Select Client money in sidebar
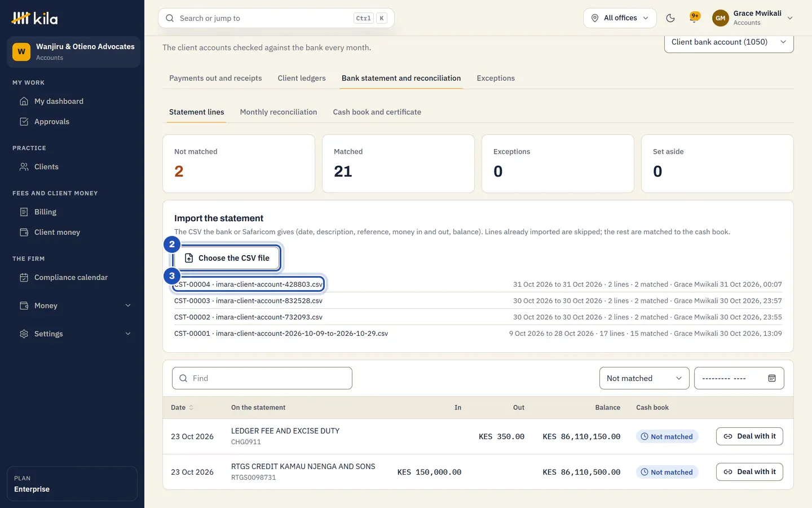This screenshot has height=508, width=812. [72, 233]
